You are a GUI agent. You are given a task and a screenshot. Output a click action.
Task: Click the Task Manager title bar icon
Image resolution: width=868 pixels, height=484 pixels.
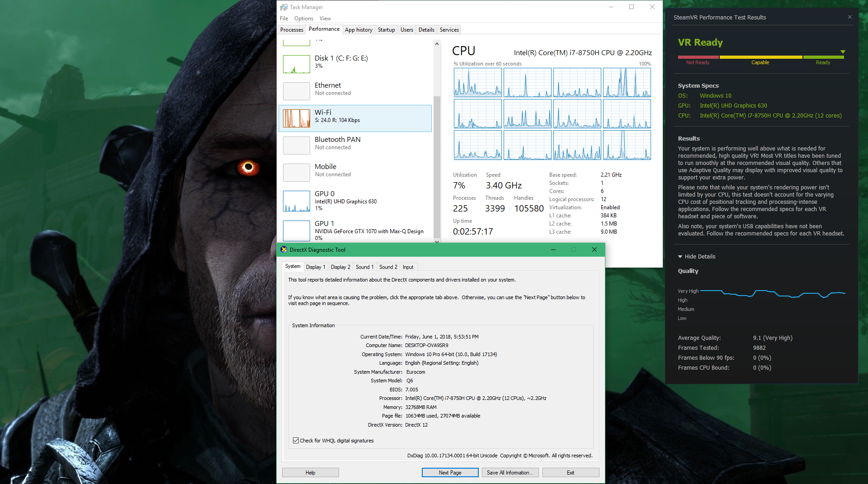(x=283, y=7)
